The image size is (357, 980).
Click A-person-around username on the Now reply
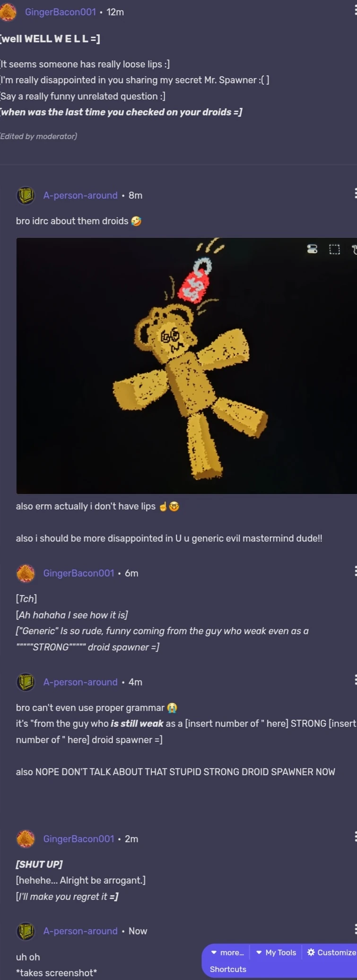point(80,931)
